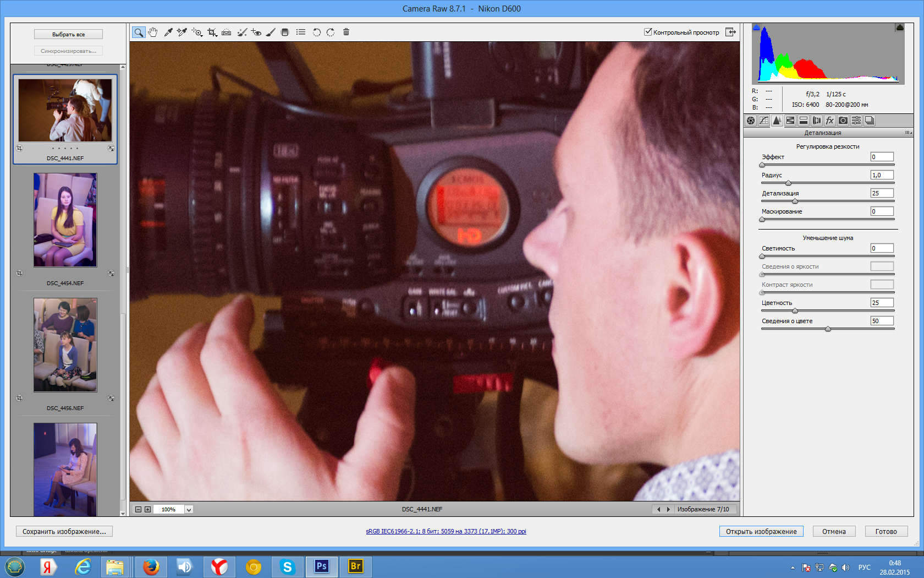924x578 pixels.
Task: Switch to Adobe Bridge in taskbar
Action: pos(355,566)
